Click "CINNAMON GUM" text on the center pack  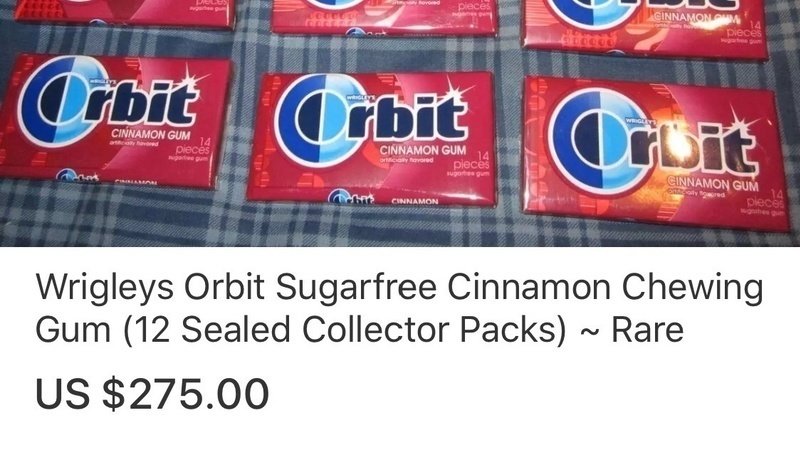(423, 151)
